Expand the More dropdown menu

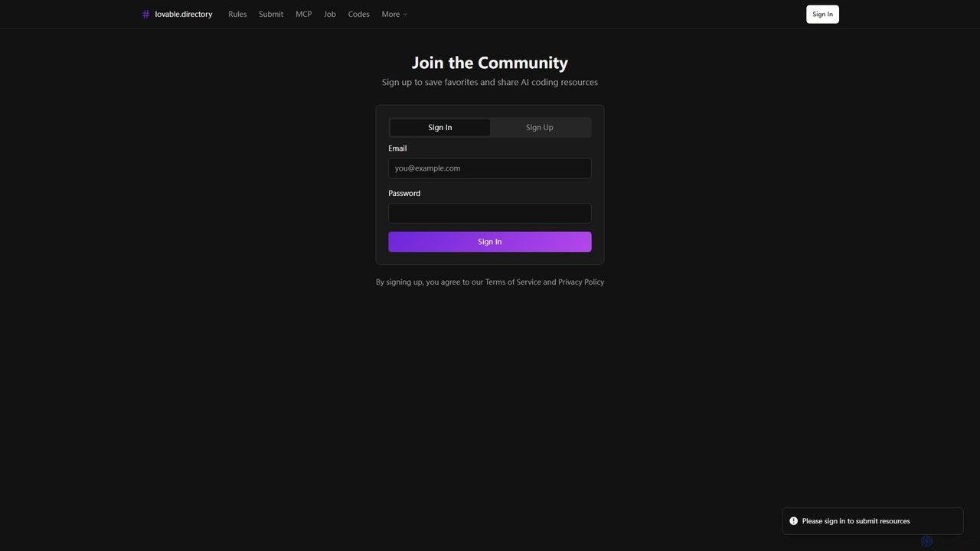coord(394,15)
